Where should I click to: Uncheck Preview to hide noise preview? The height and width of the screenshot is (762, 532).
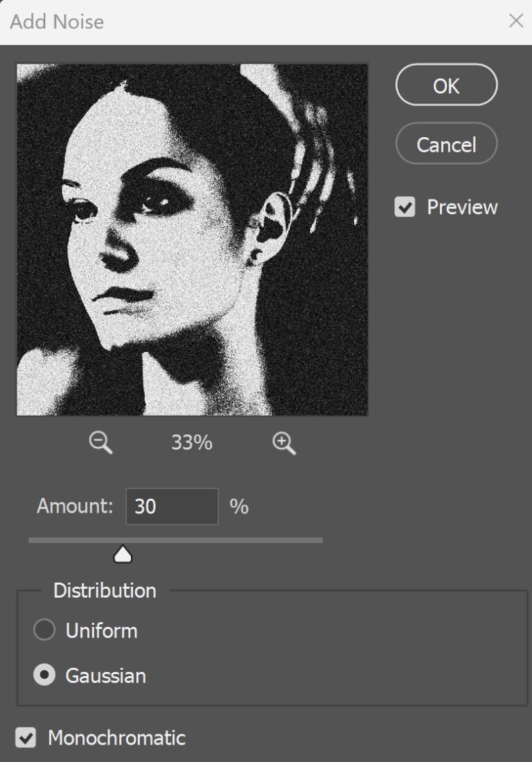405,206
